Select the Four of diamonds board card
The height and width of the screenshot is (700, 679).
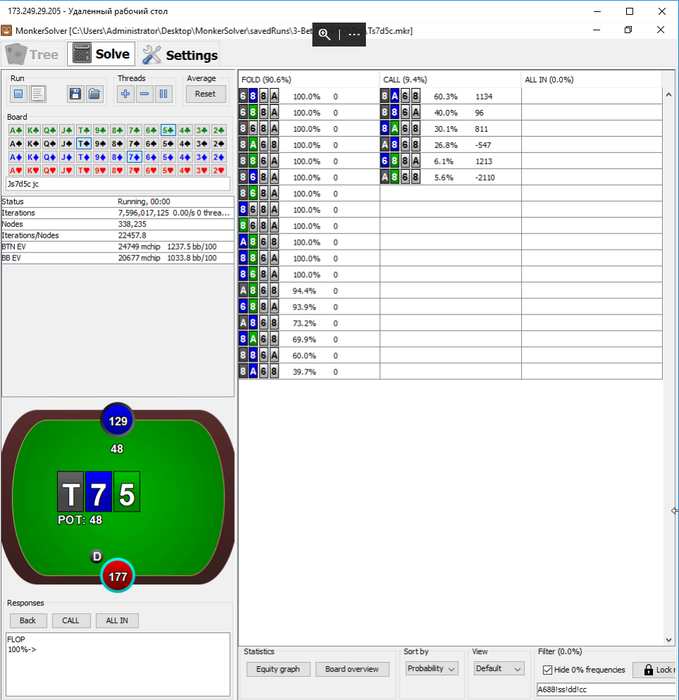click(x=185, y=157)
